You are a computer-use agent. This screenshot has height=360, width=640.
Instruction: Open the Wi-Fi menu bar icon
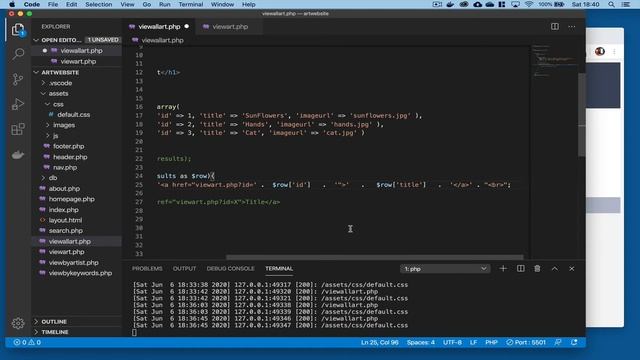point(529,4)
